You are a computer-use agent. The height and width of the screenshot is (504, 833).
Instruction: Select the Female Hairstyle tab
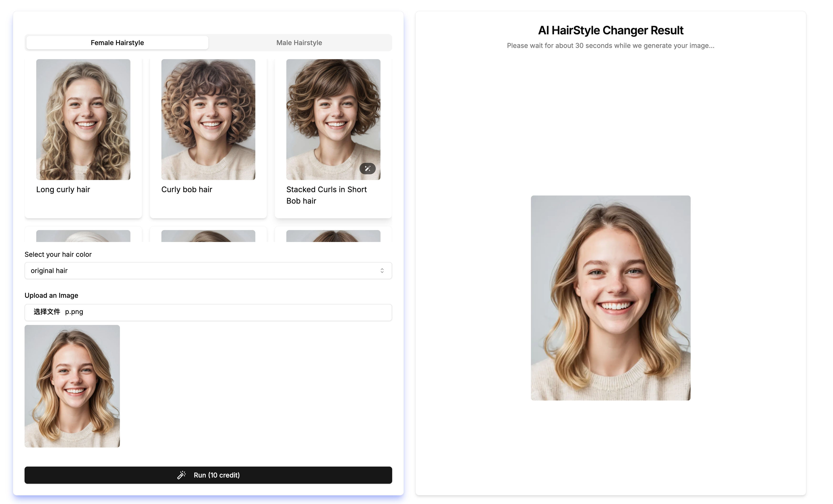117,43
